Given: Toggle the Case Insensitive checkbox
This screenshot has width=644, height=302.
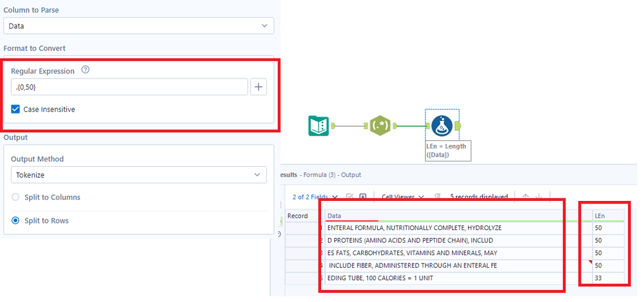Looking at the screenshot, I should pyautogui.click(x=15, y=109).
